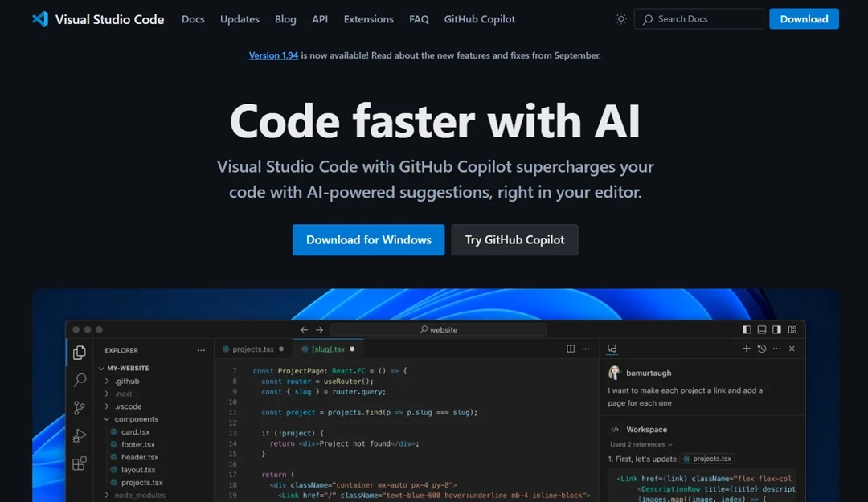The image size is (868, 502).
Task: Open layout.tsx in the explorer
Action: click(x=138, y=470)
